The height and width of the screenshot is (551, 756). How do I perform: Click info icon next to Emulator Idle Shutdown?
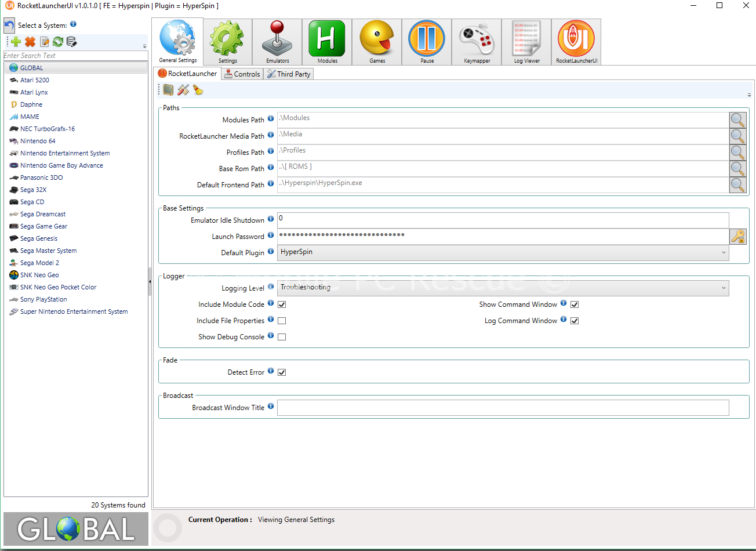pos(271,219)
